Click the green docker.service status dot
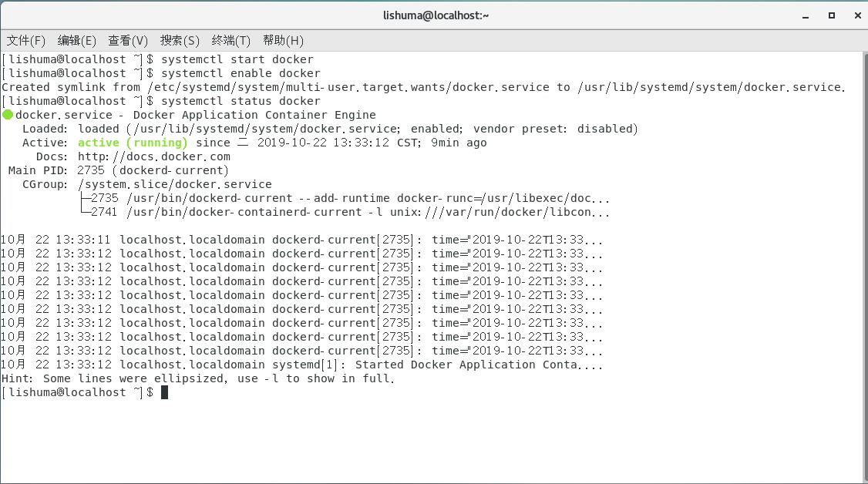 8,115
